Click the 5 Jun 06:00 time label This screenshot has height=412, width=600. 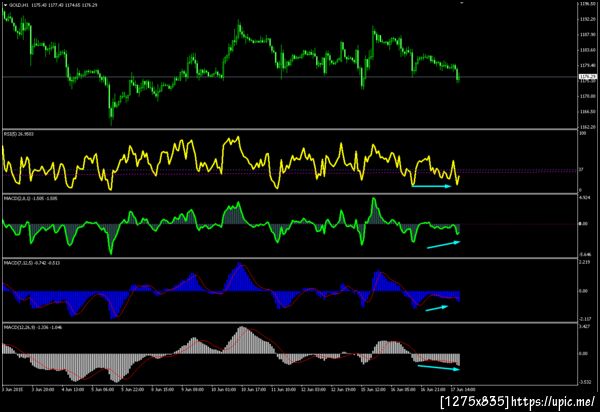[103, 389]
